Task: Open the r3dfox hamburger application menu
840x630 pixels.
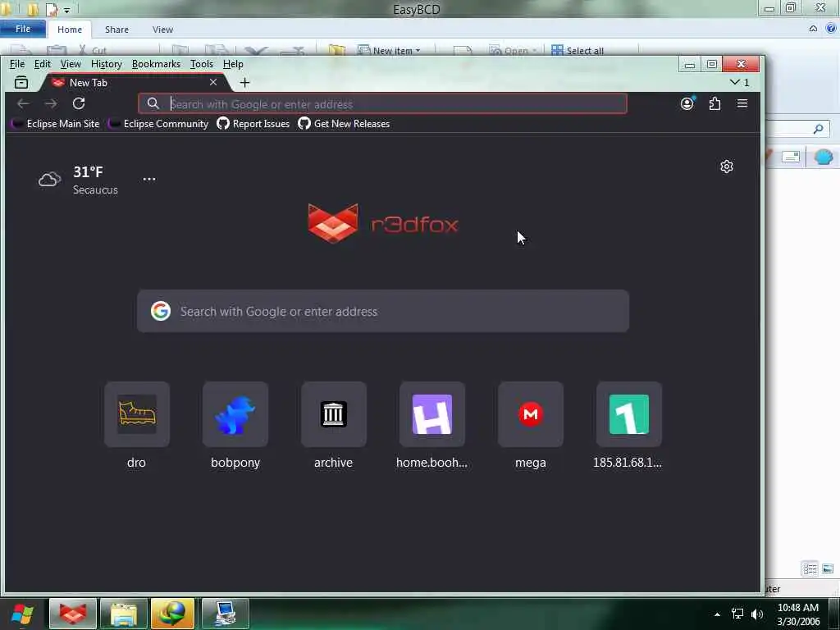Action: [742, 103]
